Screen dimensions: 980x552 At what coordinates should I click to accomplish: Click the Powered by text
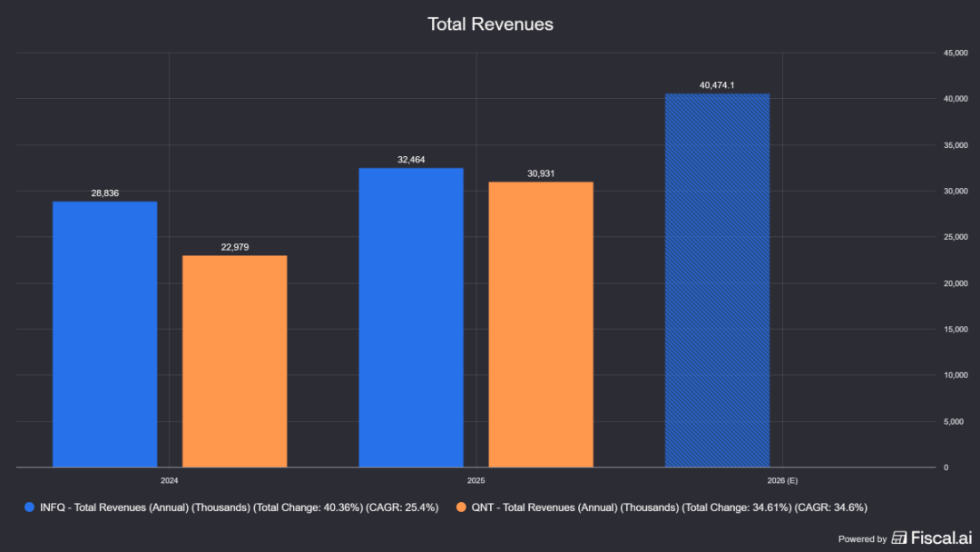coord(863,539)
